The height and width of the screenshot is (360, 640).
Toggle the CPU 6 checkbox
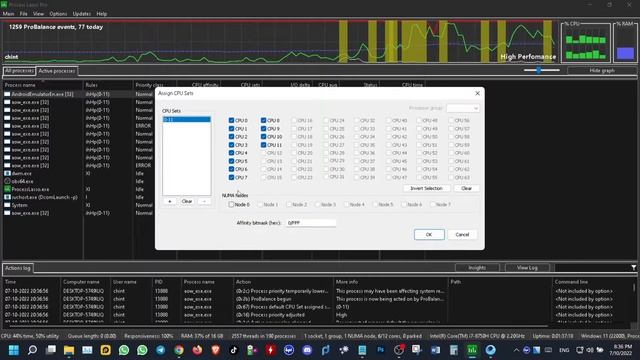pos(231,169)
